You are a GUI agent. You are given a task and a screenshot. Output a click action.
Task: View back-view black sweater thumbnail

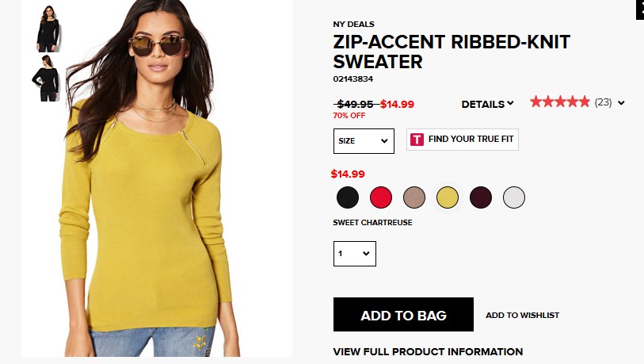46,78
